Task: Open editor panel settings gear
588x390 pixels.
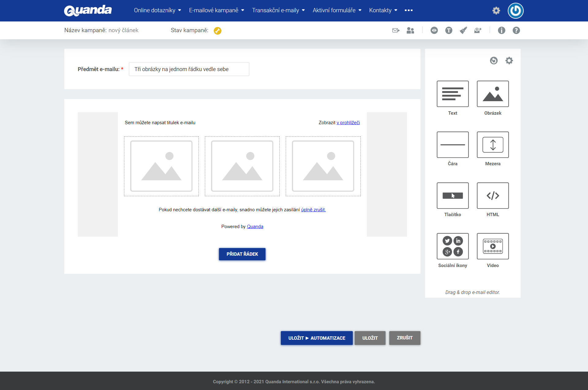Action: tap(509, 61)
